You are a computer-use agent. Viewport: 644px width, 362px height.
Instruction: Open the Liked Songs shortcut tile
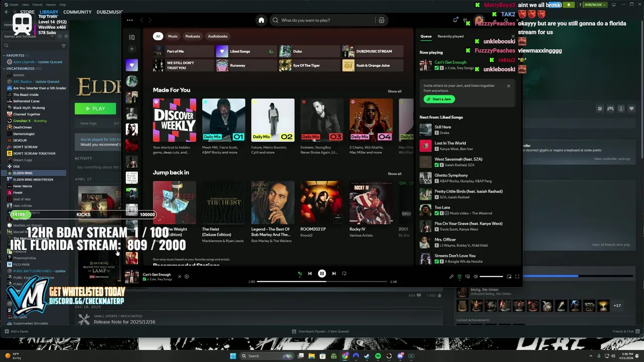[247, 51]
